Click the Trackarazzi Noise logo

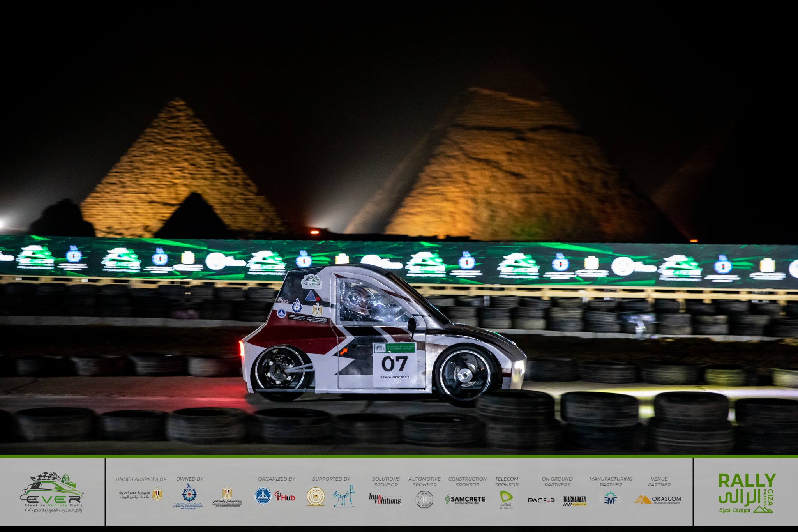575,501
